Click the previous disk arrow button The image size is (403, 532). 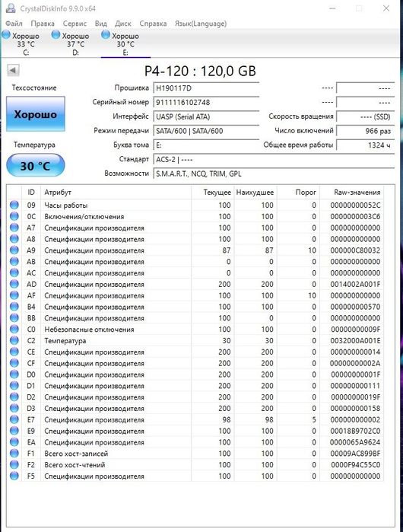[13, 71]
